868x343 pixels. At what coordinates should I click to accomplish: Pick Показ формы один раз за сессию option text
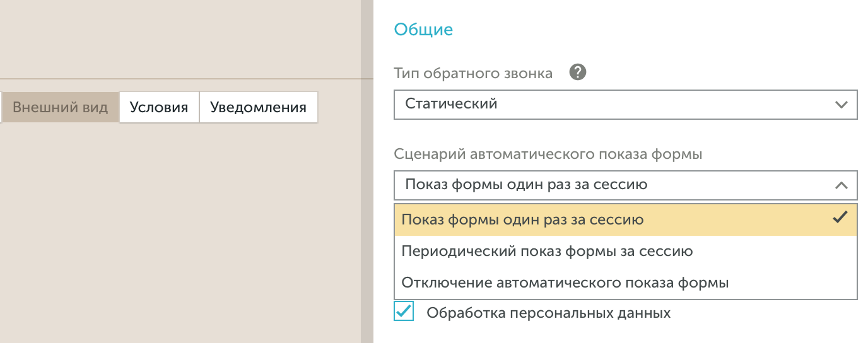[522, 220]
